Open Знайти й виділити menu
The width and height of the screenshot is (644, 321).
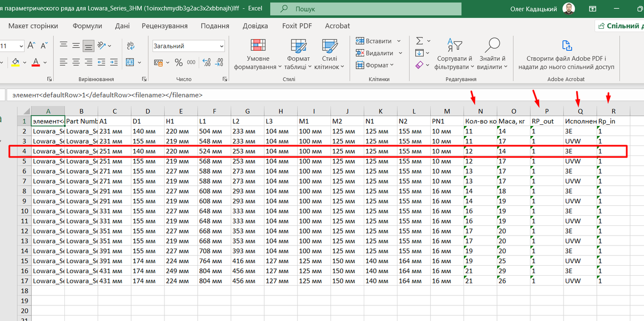(x=492, y=54)
